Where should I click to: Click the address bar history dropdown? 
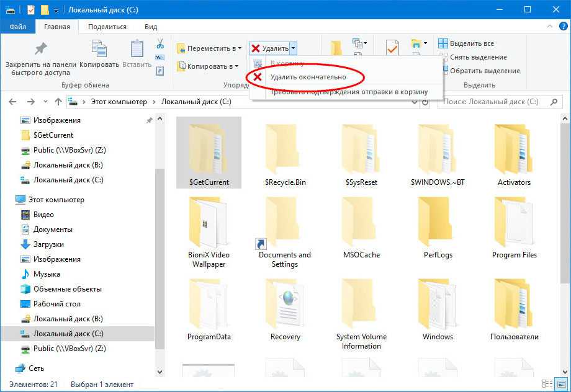(x=415, y=102)
